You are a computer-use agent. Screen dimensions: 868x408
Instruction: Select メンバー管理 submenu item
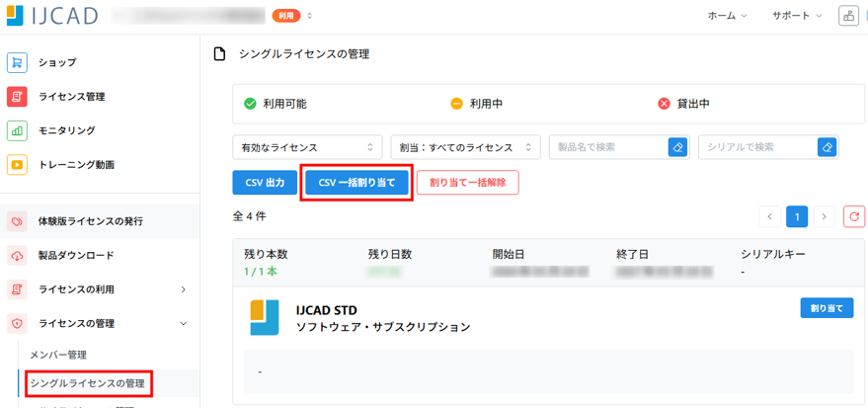tap(58, 355)
